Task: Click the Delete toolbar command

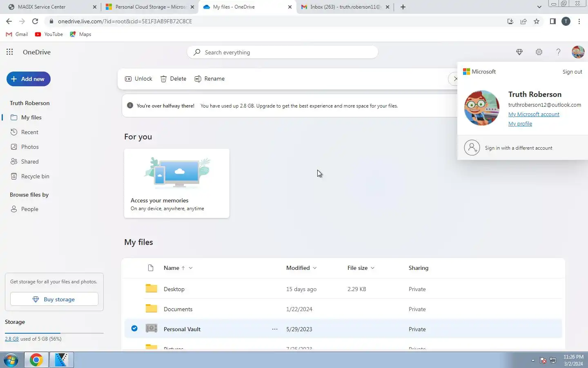Action: tap(173, 79)
